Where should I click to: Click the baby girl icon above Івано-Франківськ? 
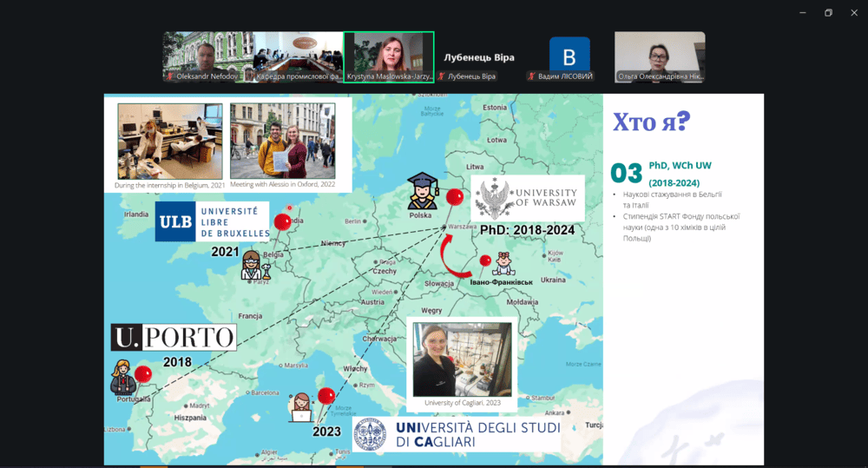(503, 264)
